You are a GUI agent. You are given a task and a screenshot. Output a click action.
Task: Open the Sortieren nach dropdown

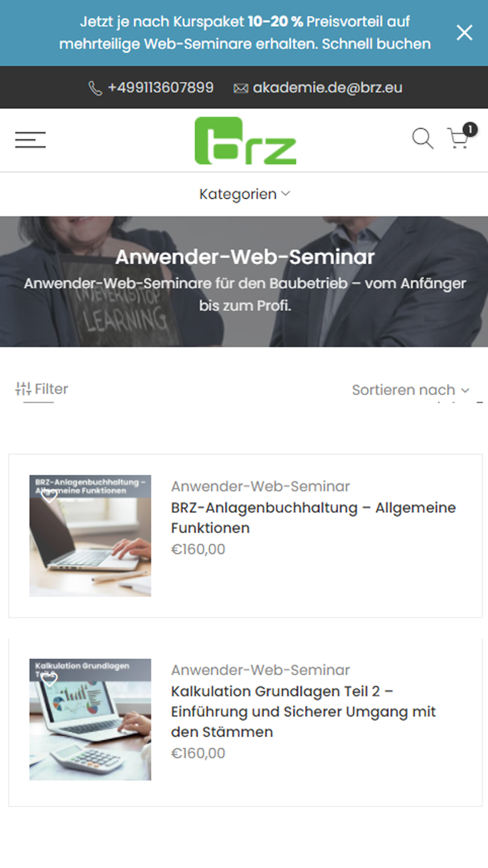(410, 390)
